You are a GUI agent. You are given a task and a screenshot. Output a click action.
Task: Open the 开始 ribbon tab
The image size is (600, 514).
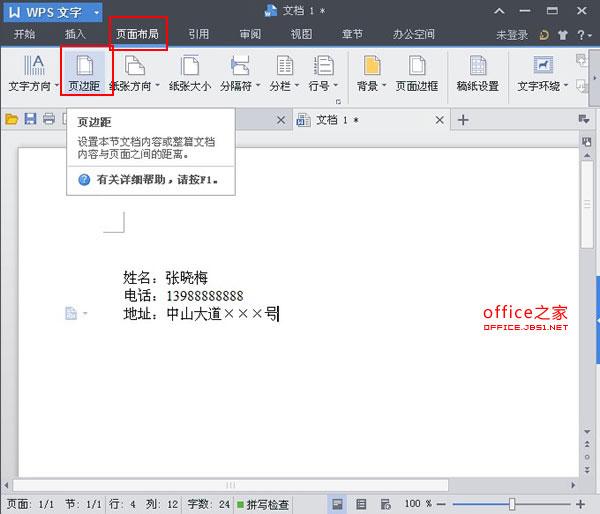pos(24,34)
